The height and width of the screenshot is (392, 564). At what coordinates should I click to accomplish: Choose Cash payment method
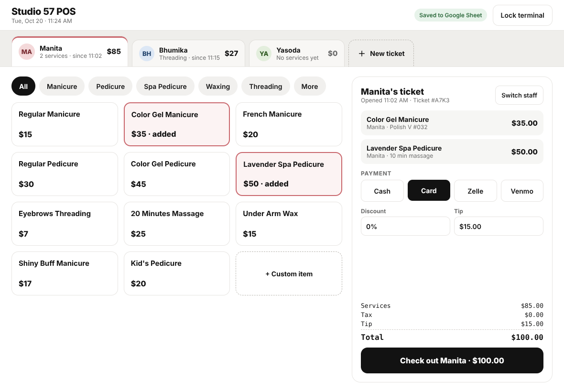tap(382, 191)
